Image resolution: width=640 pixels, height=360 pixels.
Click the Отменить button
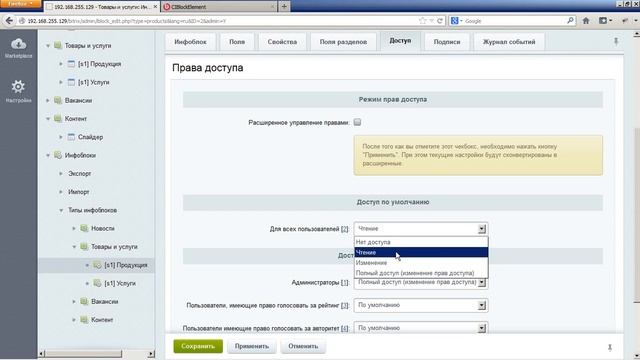(303, 346)
